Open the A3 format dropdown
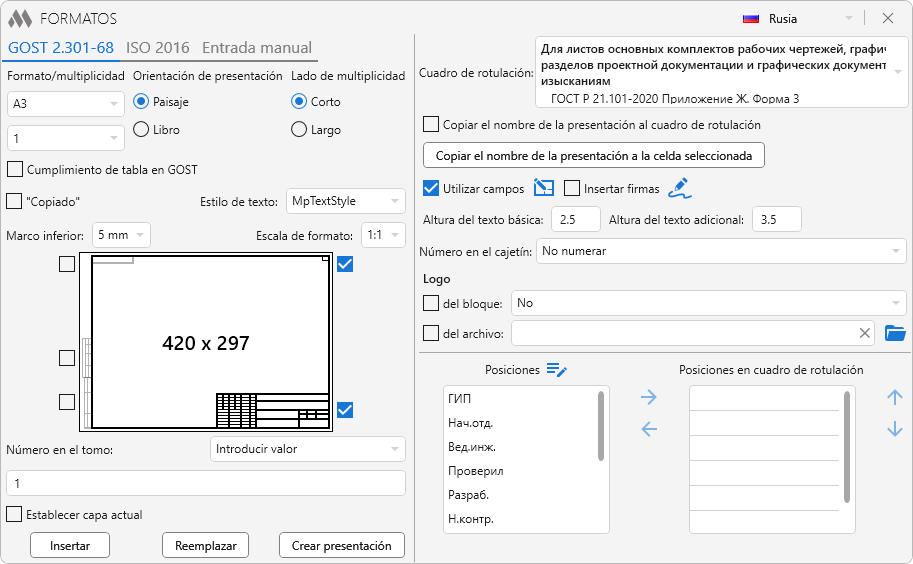 pos(65,103)
